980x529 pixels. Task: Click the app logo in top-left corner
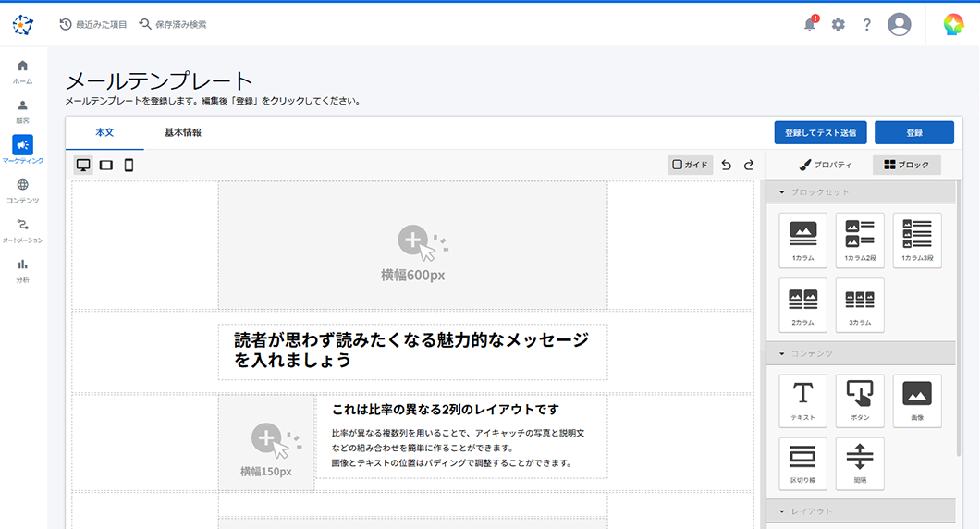(23, 24)
